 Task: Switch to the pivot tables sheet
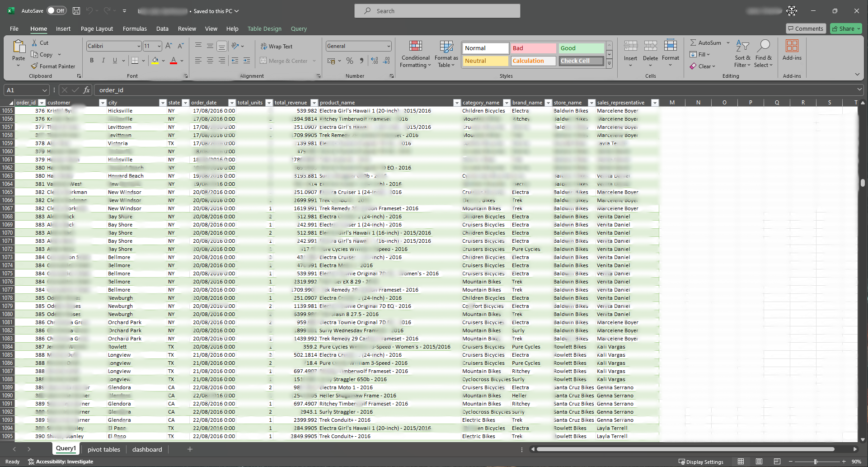coord(104,449)
